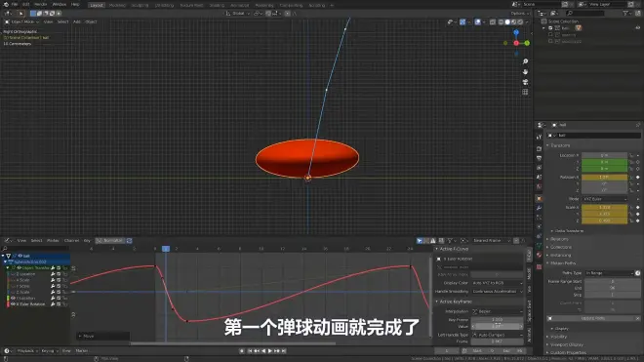644x362 pixels.
Task: Toggle keyframe diamond for Scale X
Action: (x=638, y=208)
